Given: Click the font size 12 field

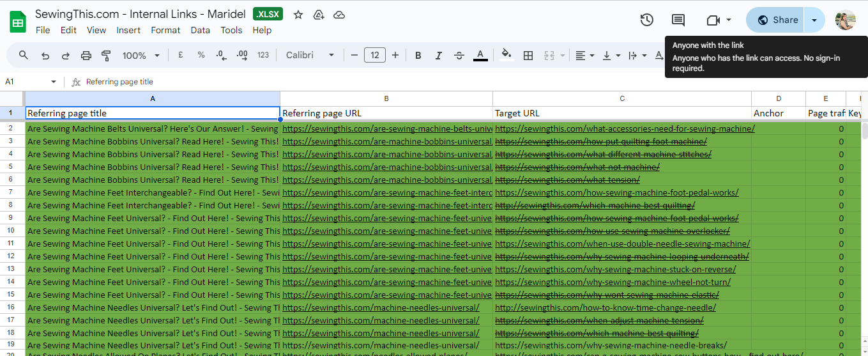Looking at the screenshot, I should (375, 56).
